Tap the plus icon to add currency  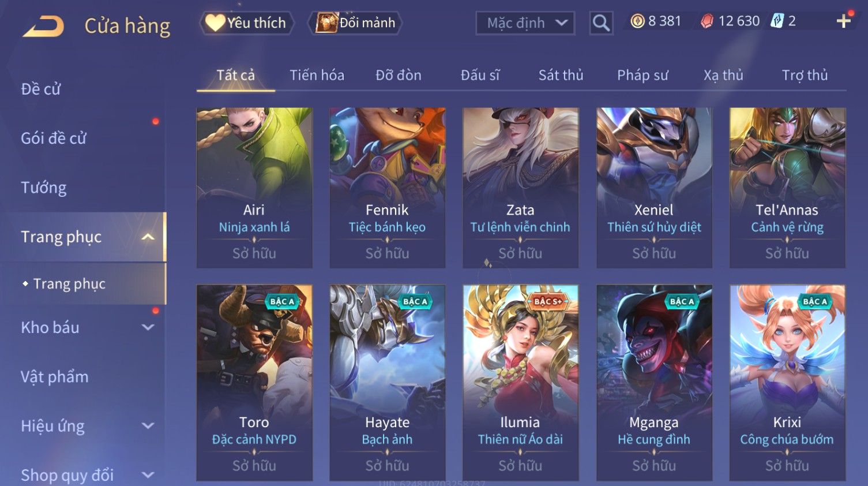click(x=844, y=21)
